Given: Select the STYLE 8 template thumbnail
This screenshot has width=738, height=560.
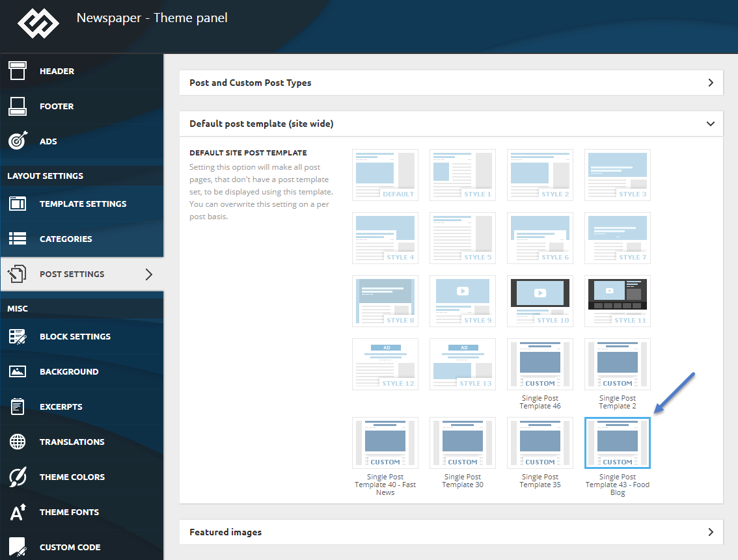Looking at the screenshot, I should coord(385,301).
